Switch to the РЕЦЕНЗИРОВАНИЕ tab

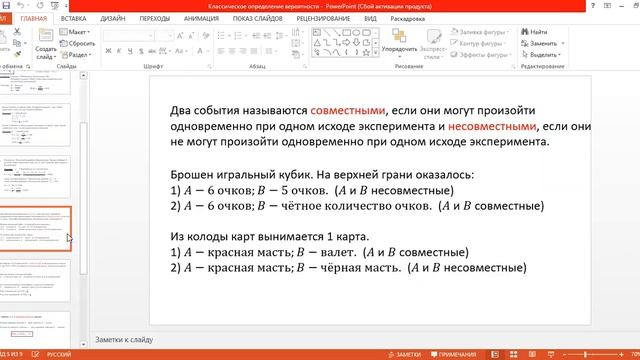pyautogui.click(x=323, y=19)
